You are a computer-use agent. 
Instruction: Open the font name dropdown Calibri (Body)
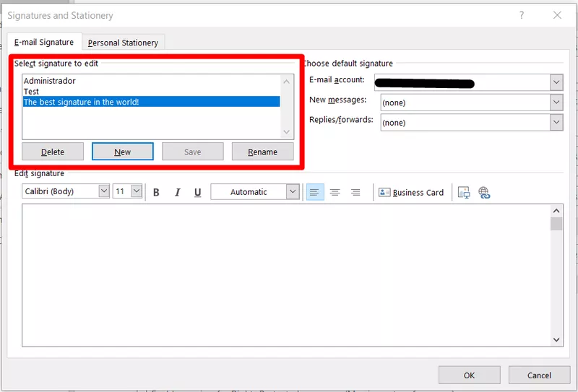104,191
